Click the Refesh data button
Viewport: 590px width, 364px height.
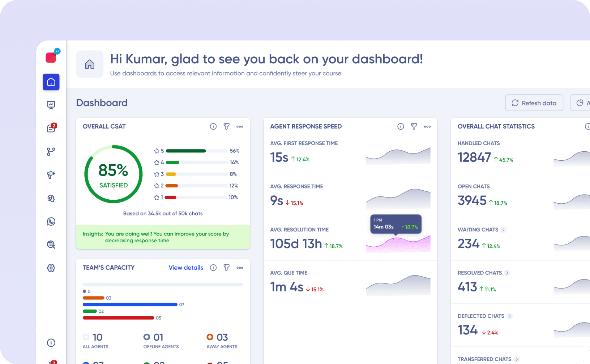tap(534, 103)
